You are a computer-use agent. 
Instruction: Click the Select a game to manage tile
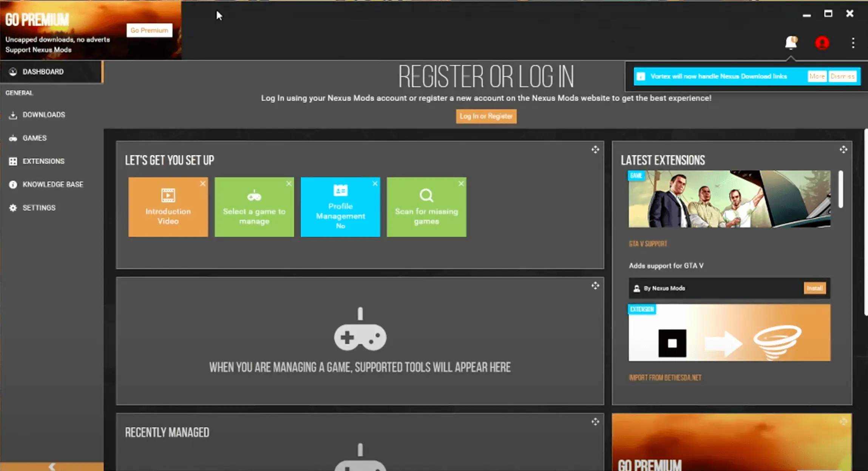point(254,207)
